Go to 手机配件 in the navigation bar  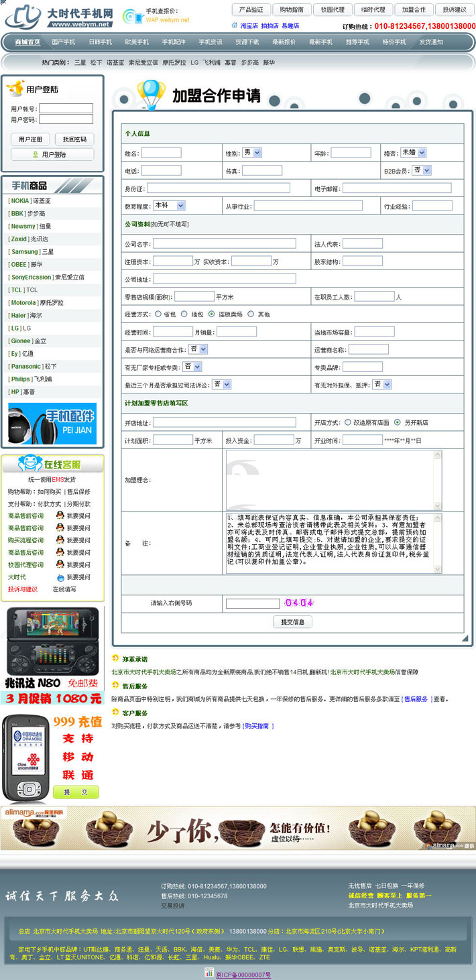[174, 42]
